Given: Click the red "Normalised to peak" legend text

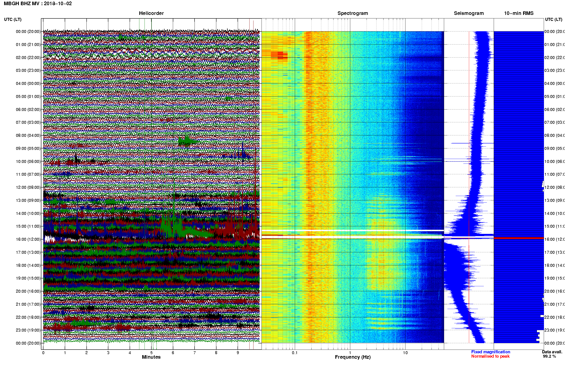Looking at the screenshot, I should click(x=490, y=356).
